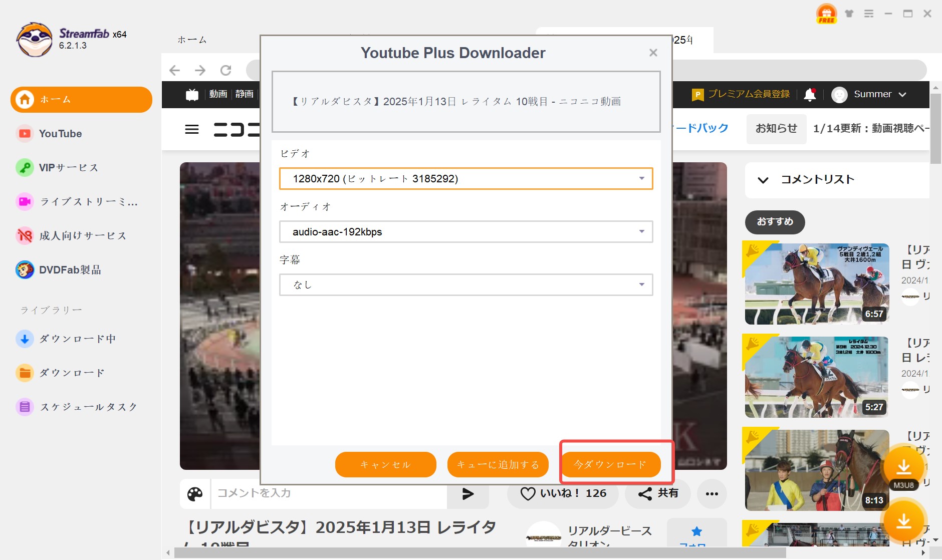Click the video title text field in dialog
942x560 pixels.
tap(466, 102)
